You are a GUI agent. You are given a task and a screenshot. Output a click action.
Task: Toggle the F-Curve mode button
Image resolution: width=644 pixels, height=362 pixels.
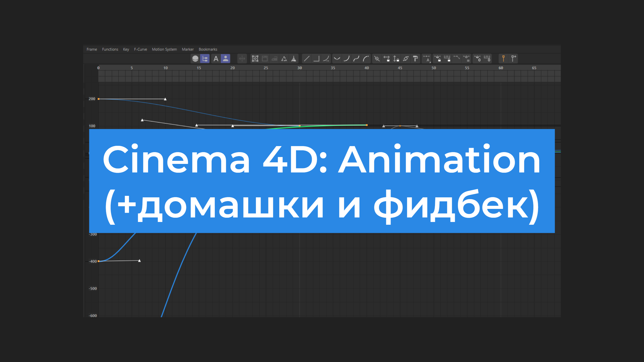click(205, 59)
